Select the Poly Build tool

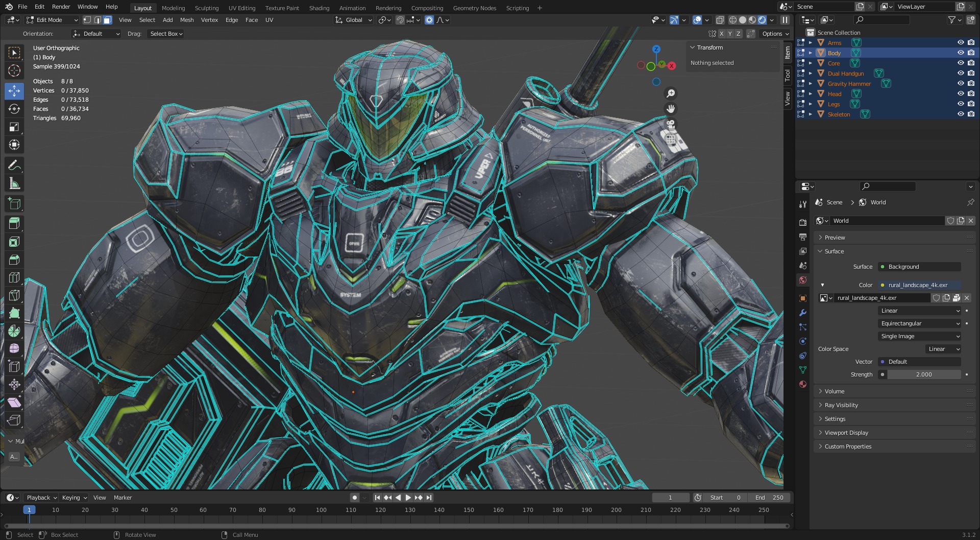14,313
